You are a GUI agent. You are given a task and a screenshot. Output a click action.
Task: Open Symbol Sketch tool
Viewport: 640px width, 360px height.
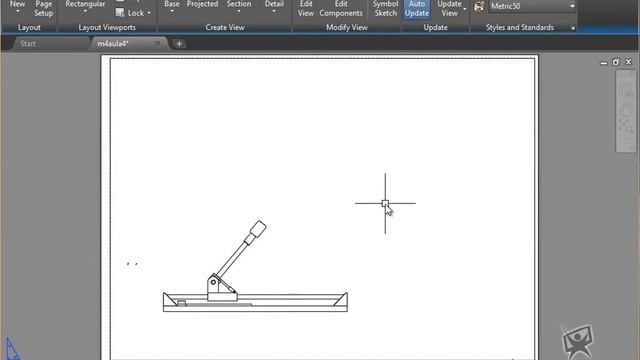(x=385, y=9)
